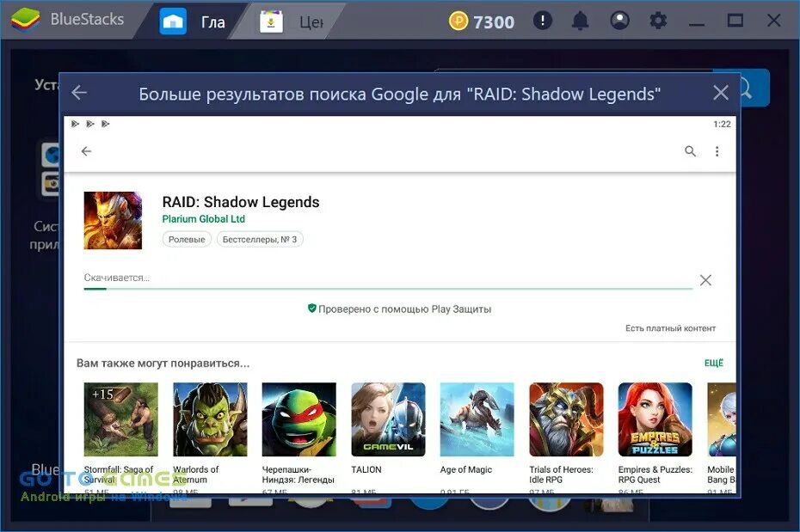Open Черепашки-Ниндзя: Легенды thumbnail

[299, 419]
